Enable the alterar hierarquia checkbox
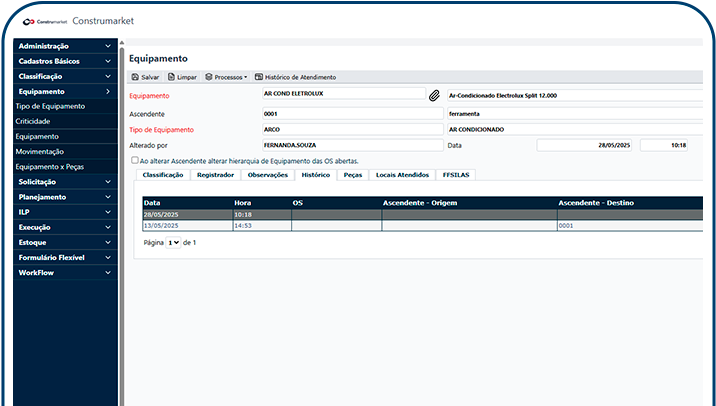 135,160
